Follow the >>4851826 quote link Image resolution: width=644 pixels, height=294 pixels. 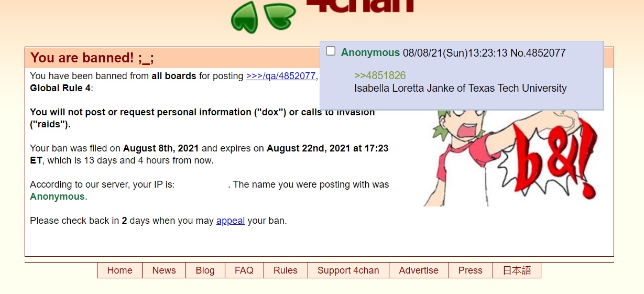(380, 75)
